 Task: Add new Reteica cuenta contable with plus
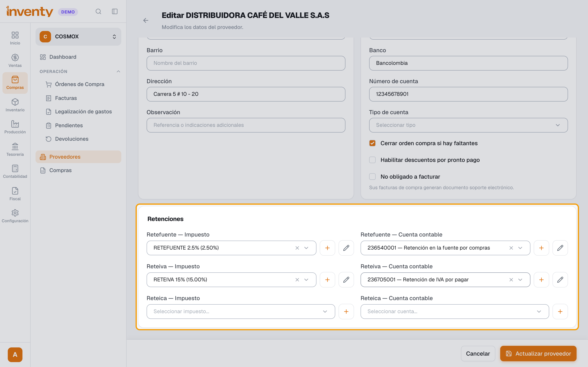click(x=560, y=311)
